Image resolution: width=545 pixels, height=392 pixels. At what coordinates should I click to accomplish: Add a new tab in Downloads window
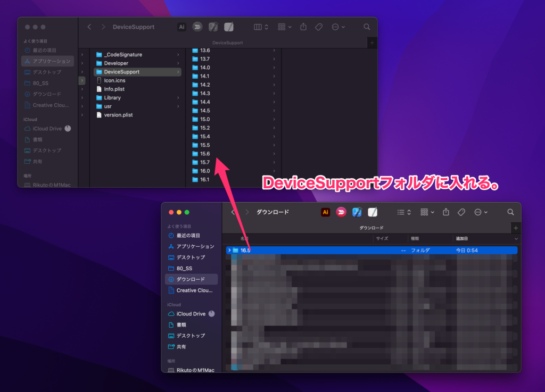[x=516, y=228]
